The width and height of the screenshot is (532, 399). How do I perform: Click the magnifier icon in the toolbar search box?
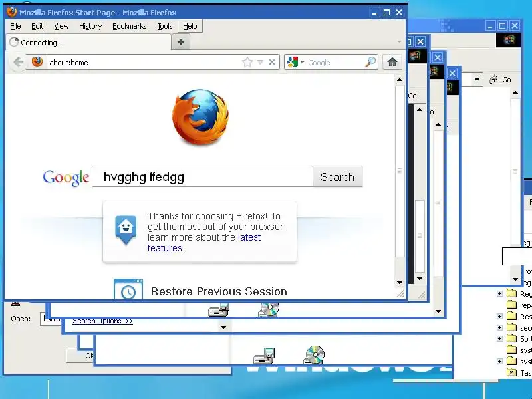pyautogui.click(x=370, y=62)
